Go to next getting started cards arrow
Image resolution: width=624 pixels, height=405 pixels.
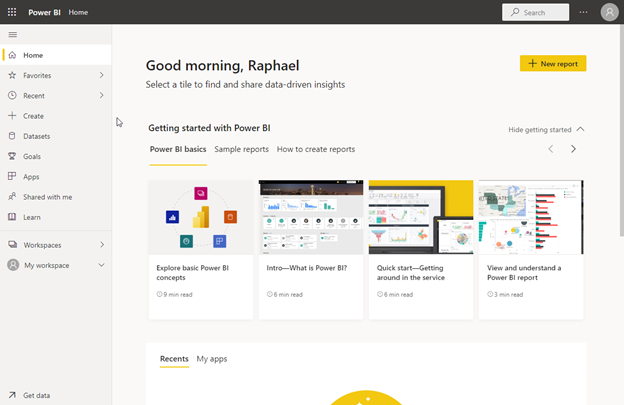click(x=573, y=149)
